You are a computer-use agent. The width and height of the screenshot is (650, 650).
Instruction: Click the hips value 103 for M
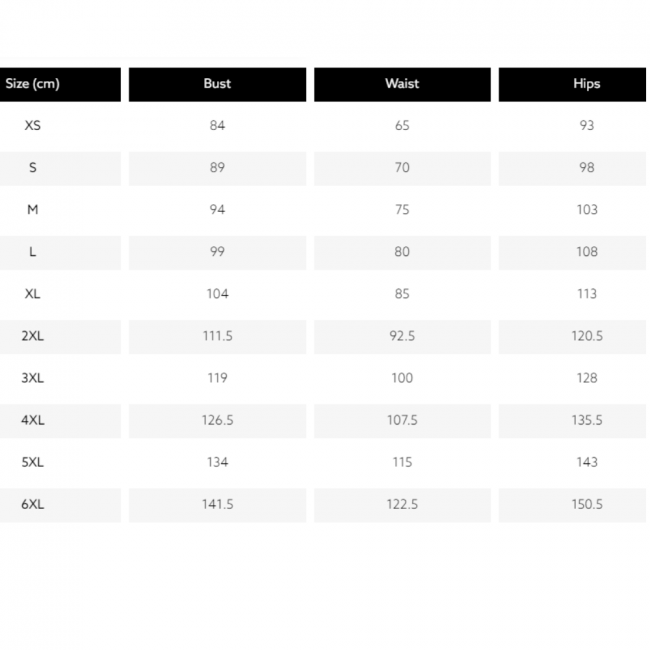tap(586, 210)
